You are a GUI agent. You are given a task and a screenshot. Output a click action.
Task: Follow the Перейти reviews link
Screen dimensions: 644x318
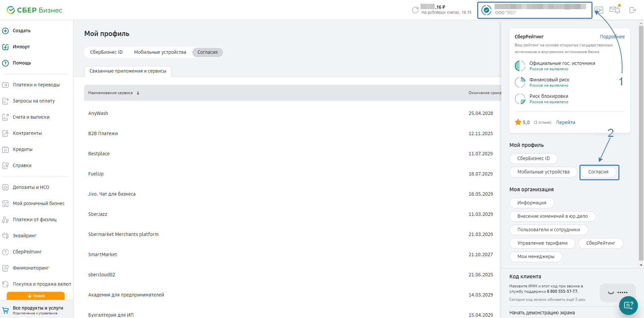566,122
